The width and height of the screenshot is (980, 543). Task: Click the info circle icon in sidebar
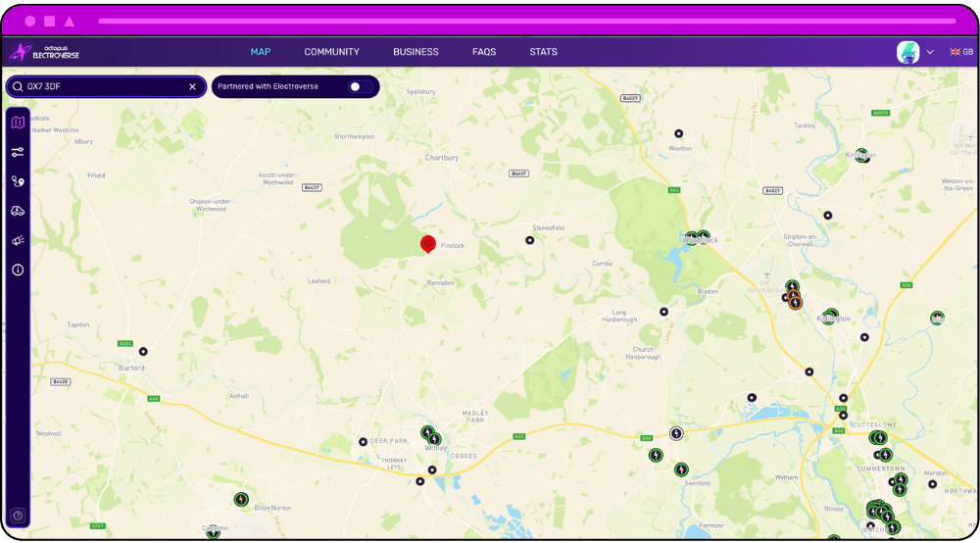(x=18, y=270)
